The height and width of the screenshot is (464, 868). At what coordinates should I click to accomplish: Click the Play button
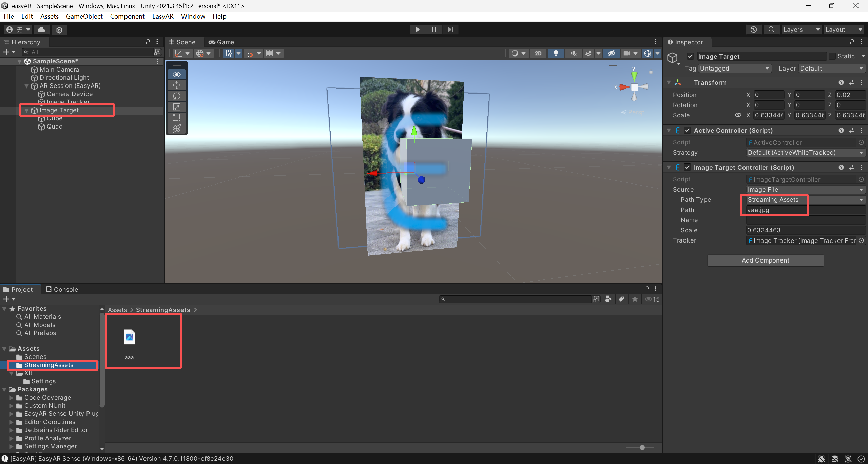tap(417, 30)
